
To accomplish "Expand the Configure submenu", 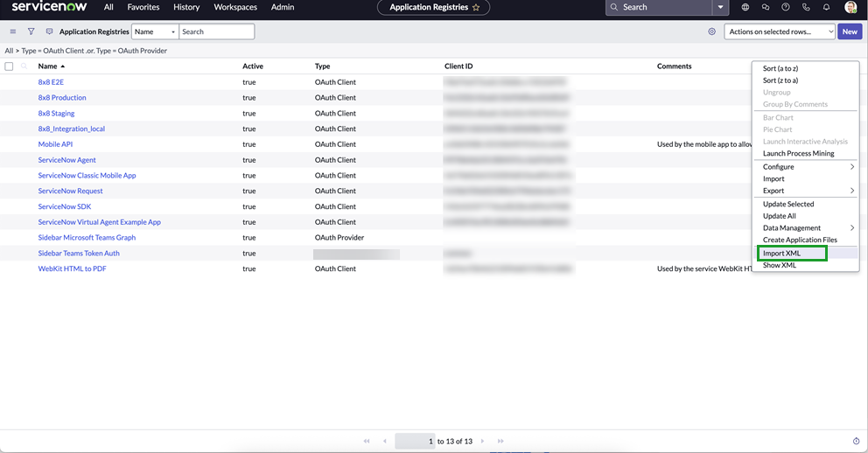I will (x=807, y=166).
